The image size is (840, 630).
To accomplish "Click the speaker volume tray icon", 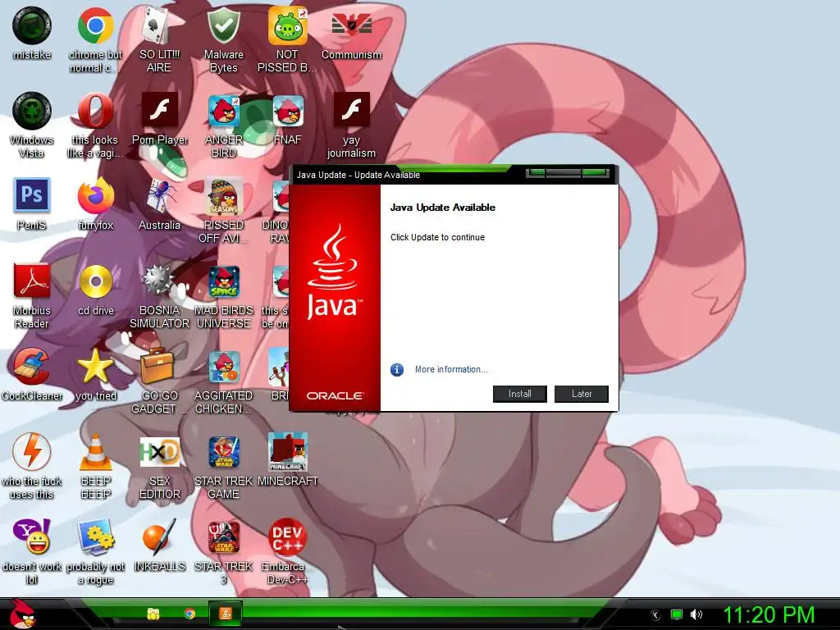I will 696,614.
